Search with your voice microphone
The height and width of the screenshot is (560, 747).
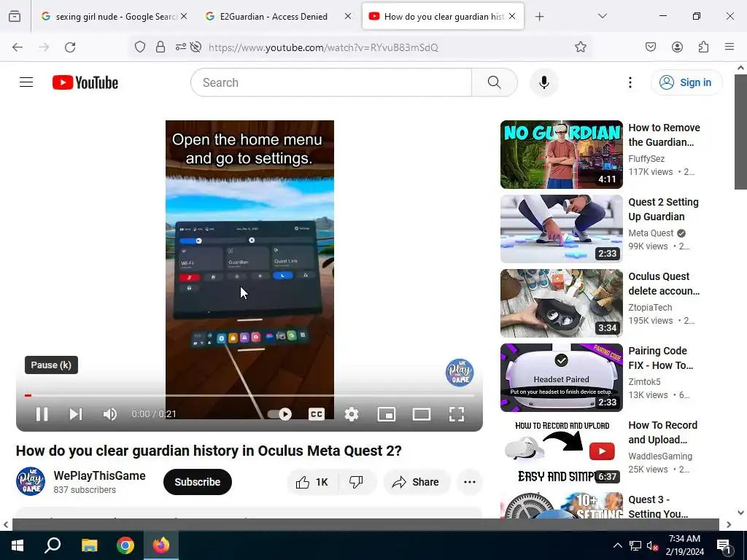pyautogui.click(x=543, y=82)
